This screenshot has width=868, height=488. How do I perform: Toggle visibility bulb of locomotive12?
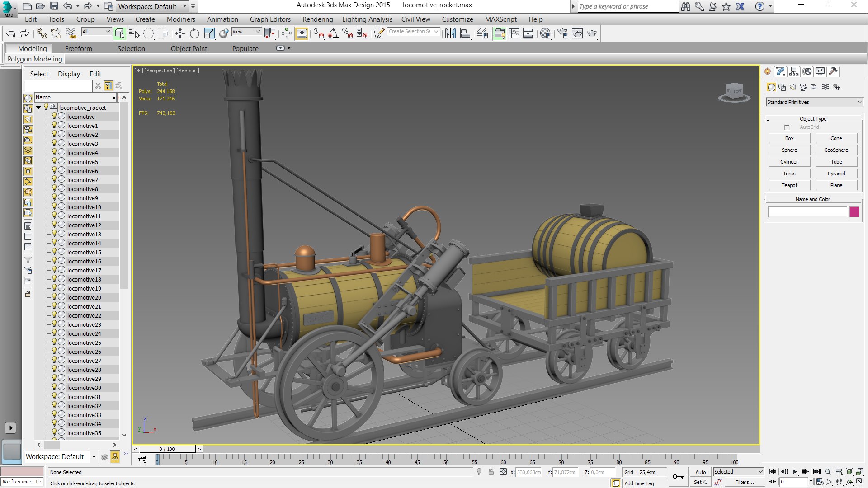[54, 225]
